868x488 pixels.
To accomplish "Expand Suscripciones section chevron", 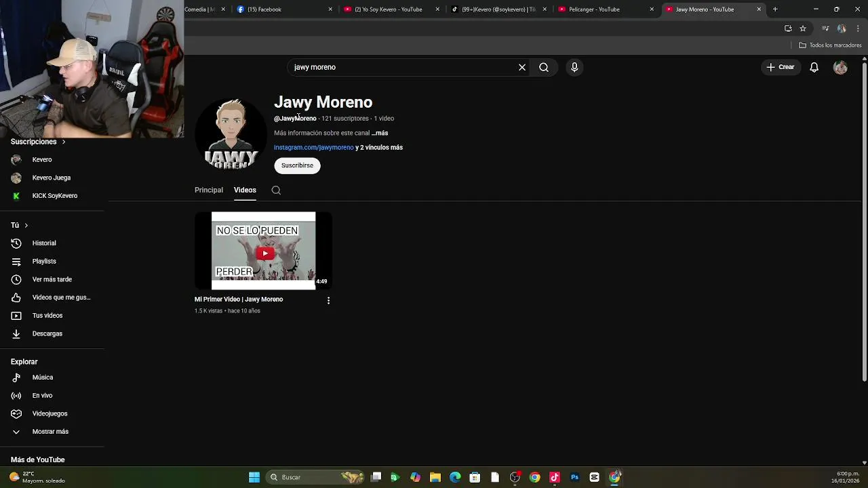I will (64, 142).
